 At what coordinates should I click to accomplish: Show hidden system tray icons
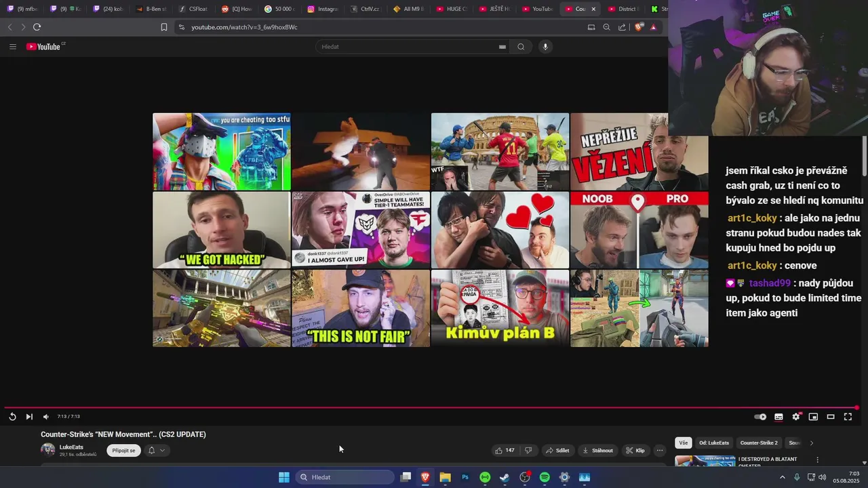coord(782,477)
